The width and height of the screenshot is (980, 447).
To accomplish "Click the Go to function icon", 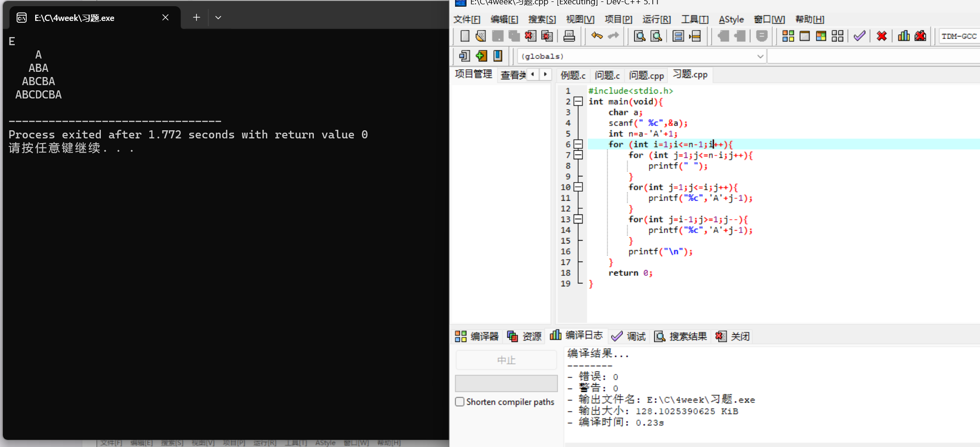I will pos(679,36).
